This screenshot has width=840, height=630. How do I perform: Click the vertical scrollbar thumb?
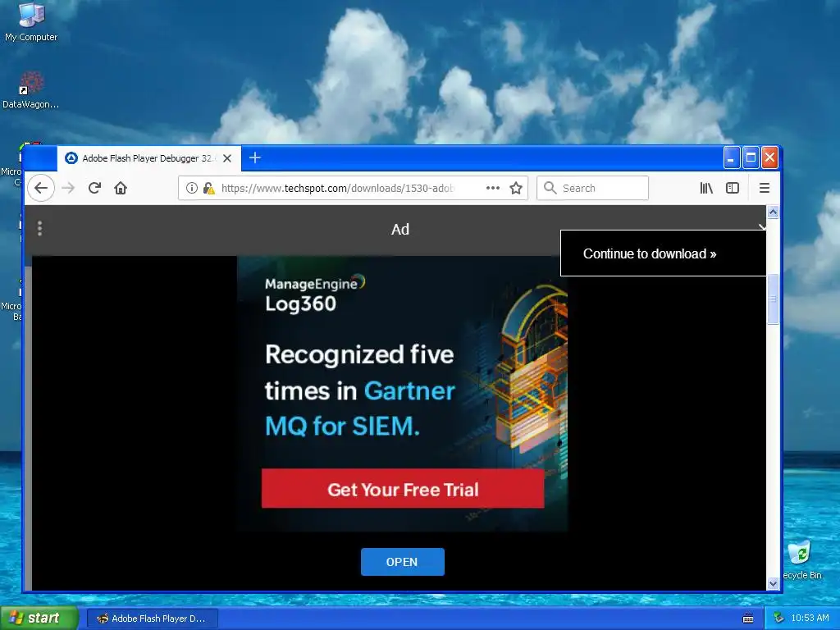[x=773, y=299]
